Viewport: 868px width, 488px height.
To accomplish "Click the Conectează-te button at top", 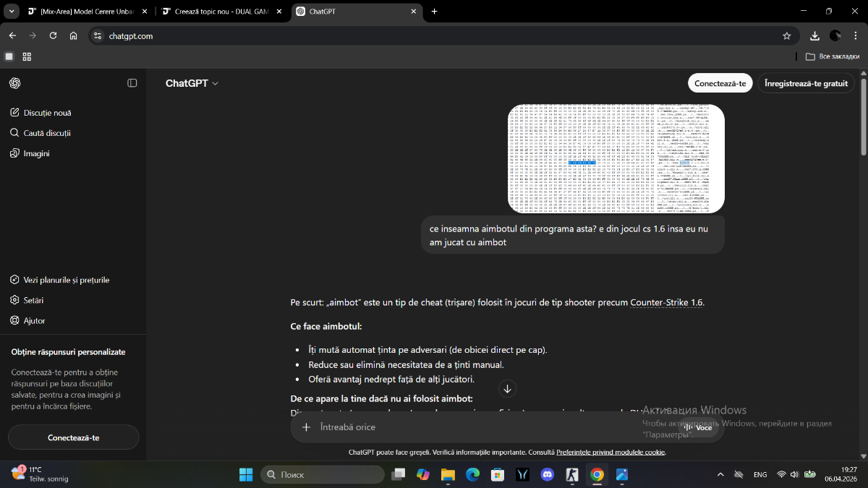I will 720,83.
